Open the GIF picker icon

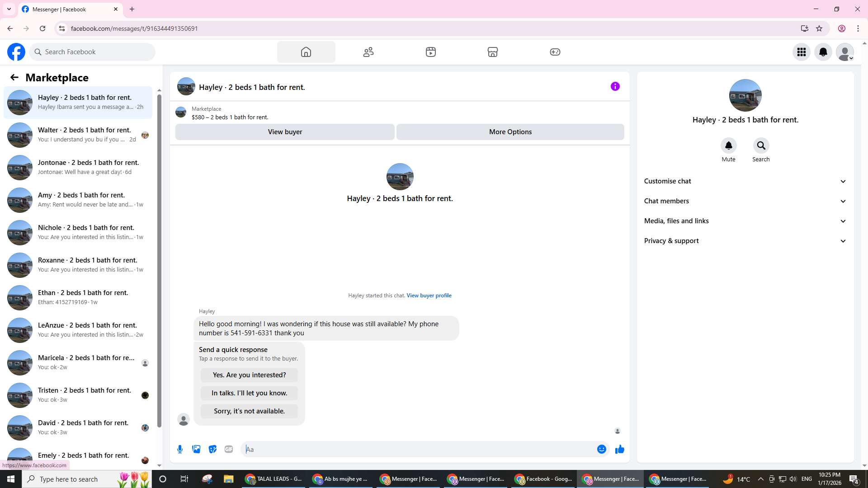click(x=229, y=449)
